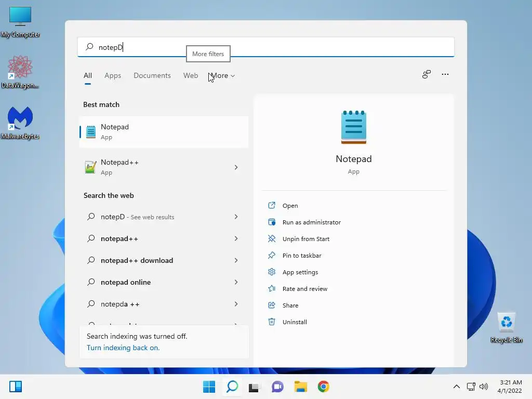532x399 pixels.
Task: Select the Notepad++ app result
Action: (164, 167)
